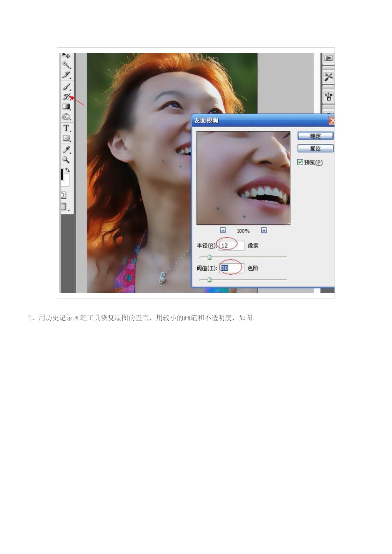Activate the Zoom magnifier tool
The image size is (392, 554).
point(66,160)
